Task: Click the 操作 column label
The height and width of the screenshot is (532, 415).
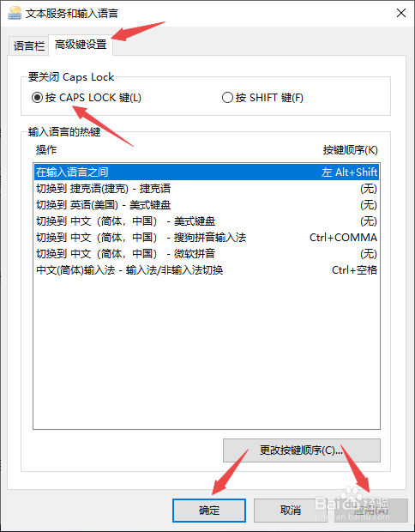Action: [x=46, y=150]
